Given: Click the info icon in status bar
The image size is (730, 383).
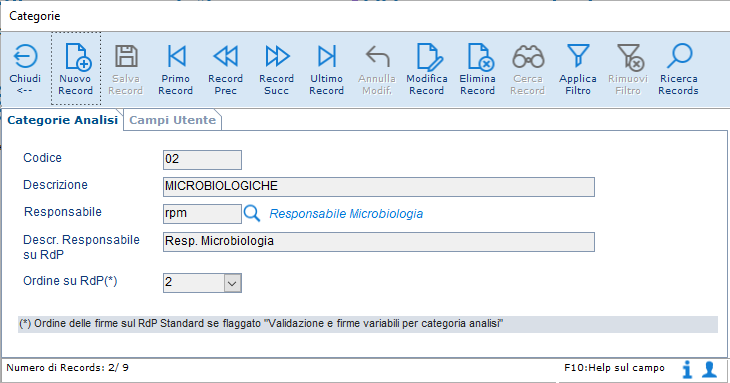Looking at the screenshot, I should pyautogui.click(x=687, y=370).
